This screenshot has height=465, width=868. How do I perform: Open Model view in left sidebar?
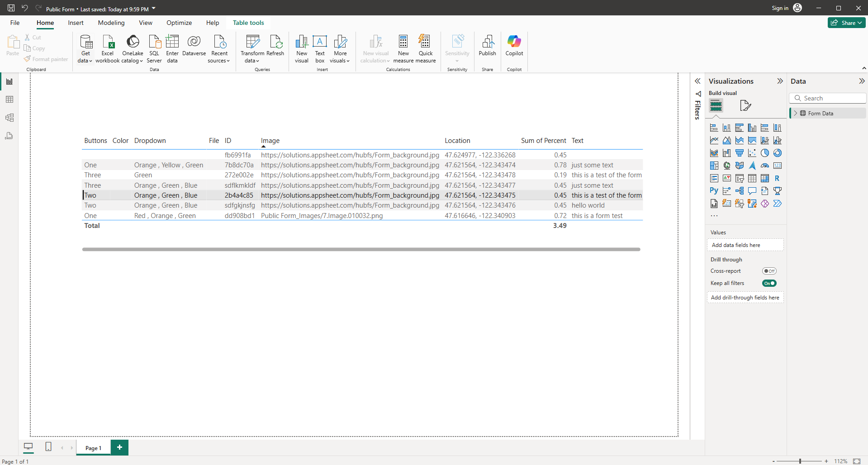(x=9, y=118)
